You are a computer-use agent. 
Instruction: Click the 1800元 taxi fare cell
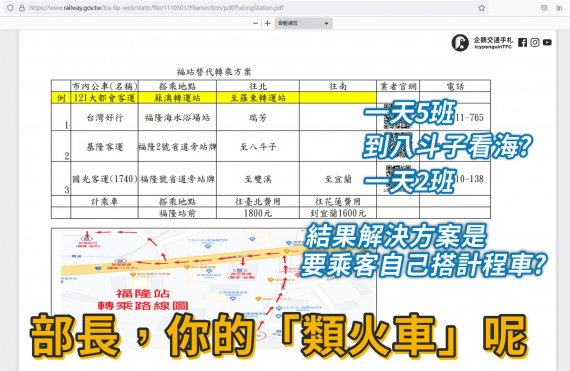pos(258,213)
